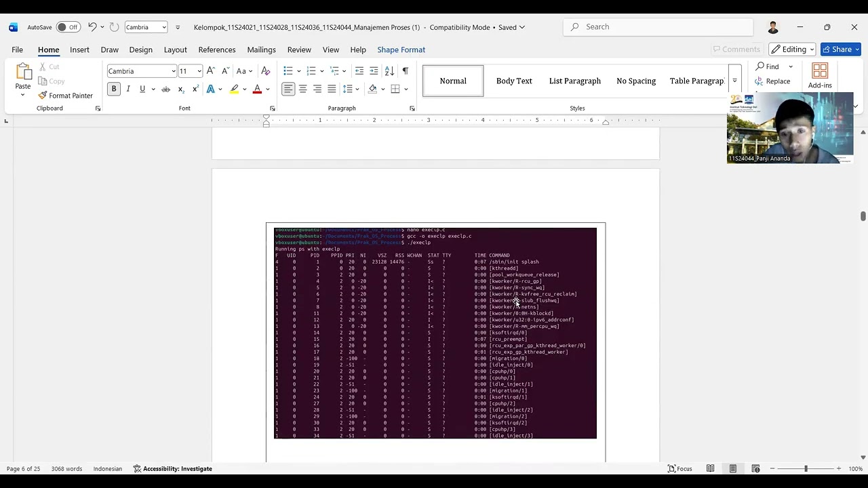Click the Borders icon
The image size is (868, 488).
point(395,89)
